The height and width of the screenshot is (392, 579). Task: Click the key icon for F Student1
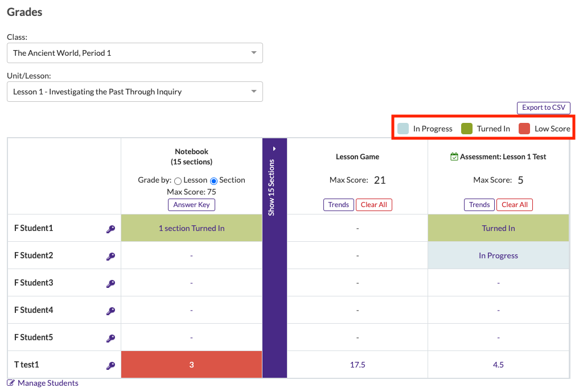click(110, 229)
